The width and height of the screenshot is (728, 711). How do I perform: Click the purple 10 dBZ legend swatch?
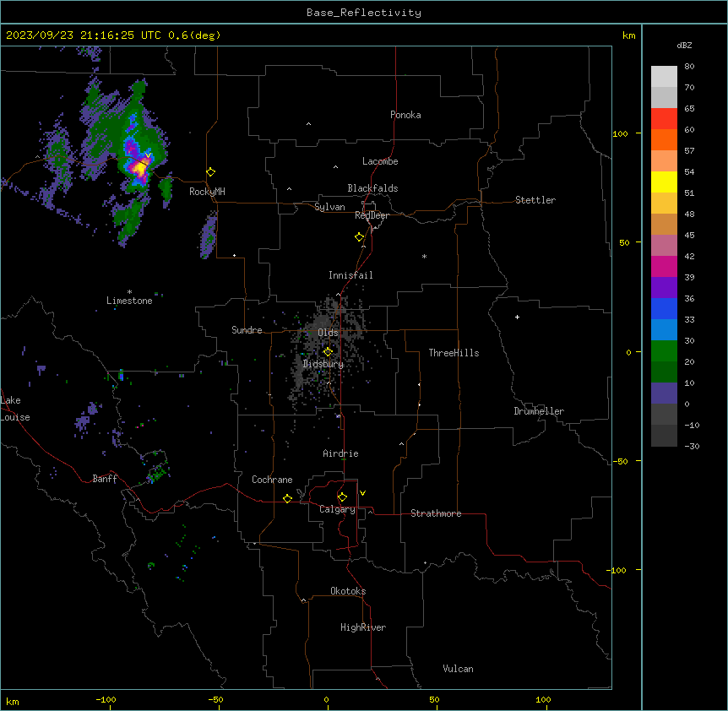664,393
